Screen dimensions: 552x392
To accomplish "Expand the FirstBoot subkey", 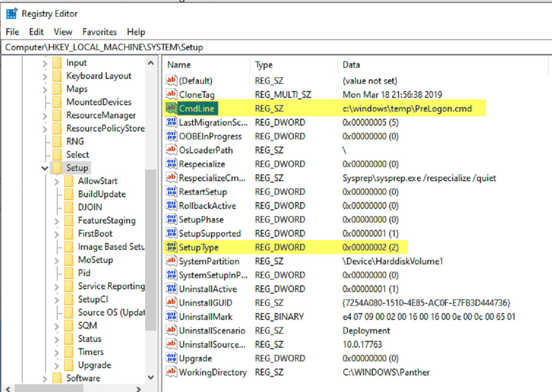I will pyautogui.click(x=57, y=234).
